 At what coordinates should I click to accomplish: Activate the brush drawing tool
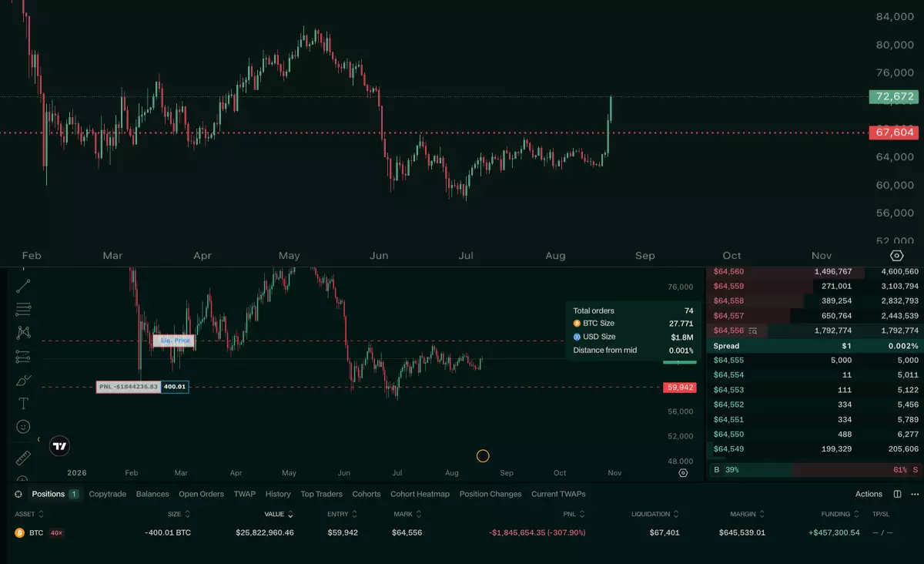[23, 380]
